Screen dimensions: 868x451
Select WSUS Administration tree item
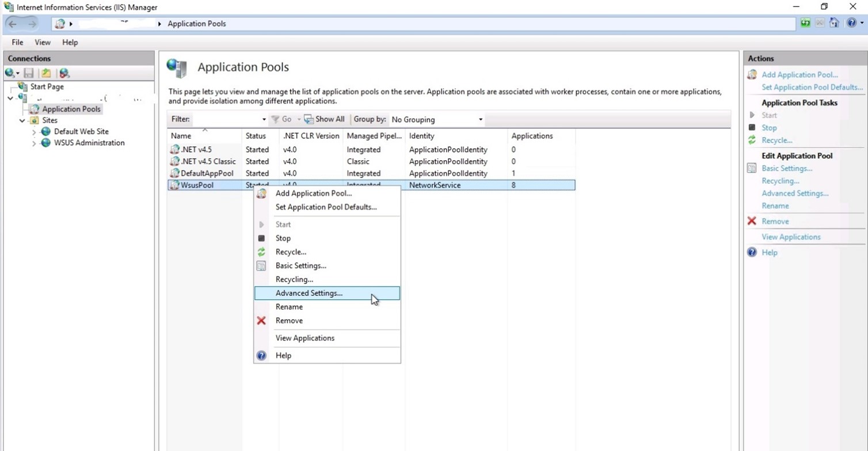click(x=89, y=143)
